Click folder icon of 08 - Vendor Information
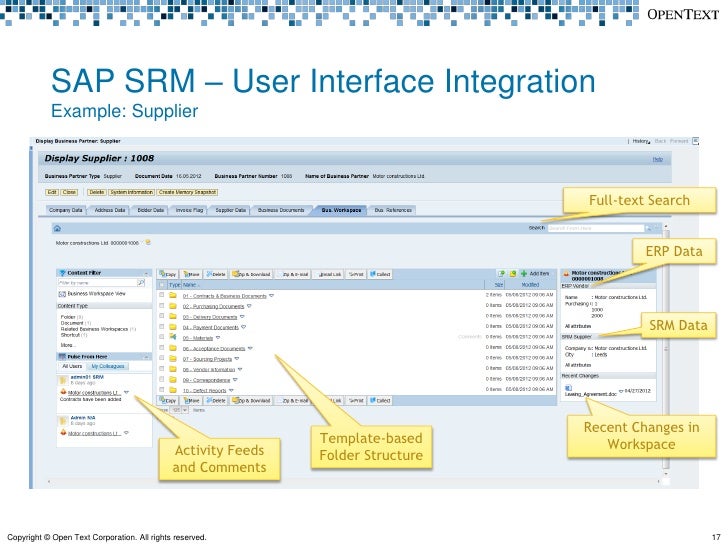The image size is (728, 546). [173, 369]
